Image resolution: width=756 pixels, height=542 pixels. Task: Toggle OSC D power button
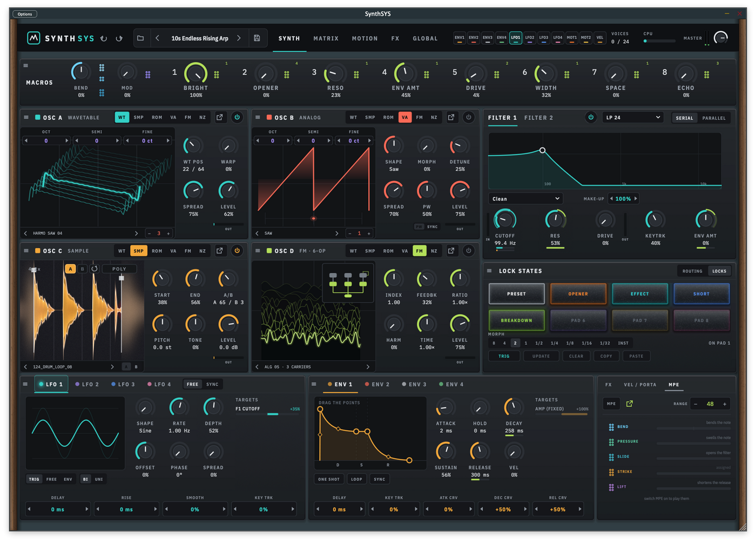[469, 251]
